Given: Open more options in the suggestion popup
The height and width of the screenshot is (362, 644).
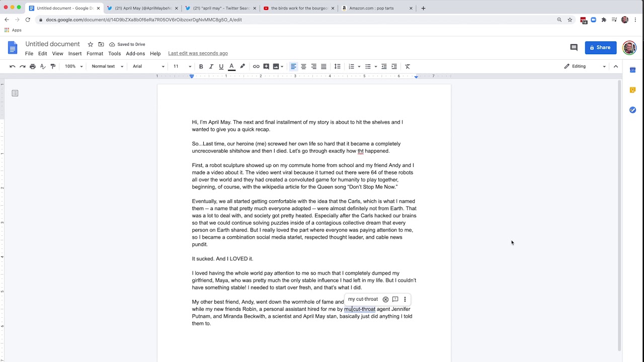Looking at the screenshot, I should 405,300.
